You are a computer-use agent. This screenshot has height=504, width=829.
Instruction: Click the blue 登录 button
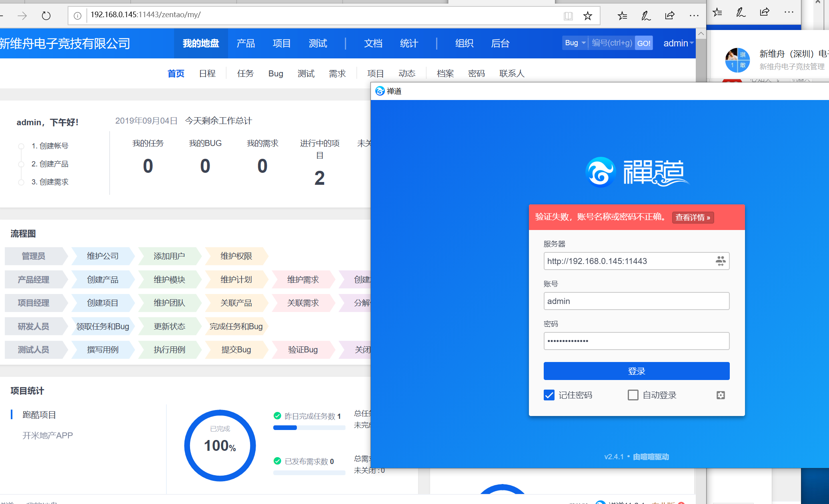tap(637, 371)
